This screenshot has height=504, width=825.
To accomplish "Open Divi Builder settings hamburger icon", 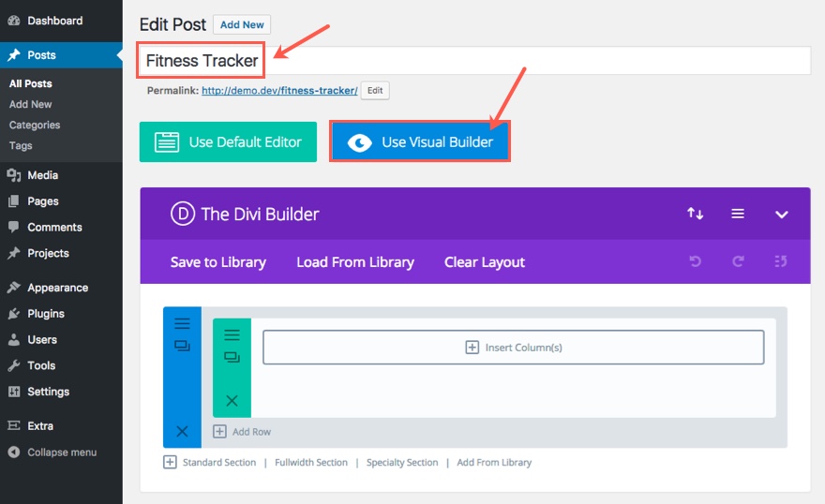I will click(x=738, y=214).
